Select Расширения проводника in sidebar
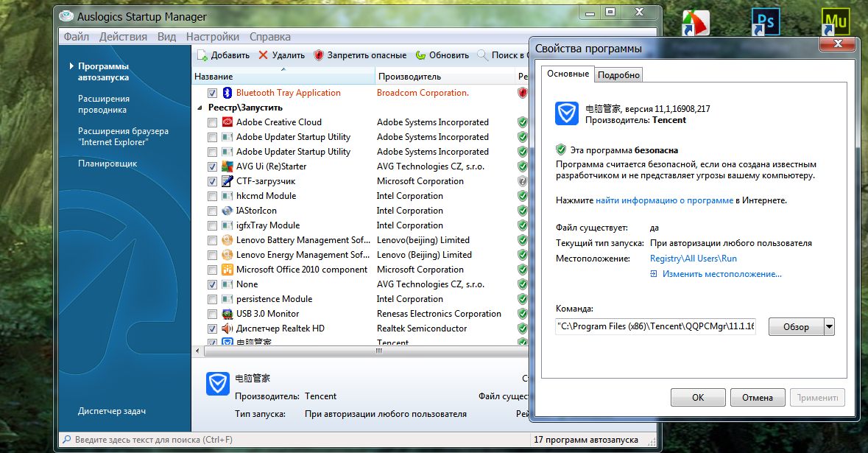868x453 pixels. coord(104,104)
